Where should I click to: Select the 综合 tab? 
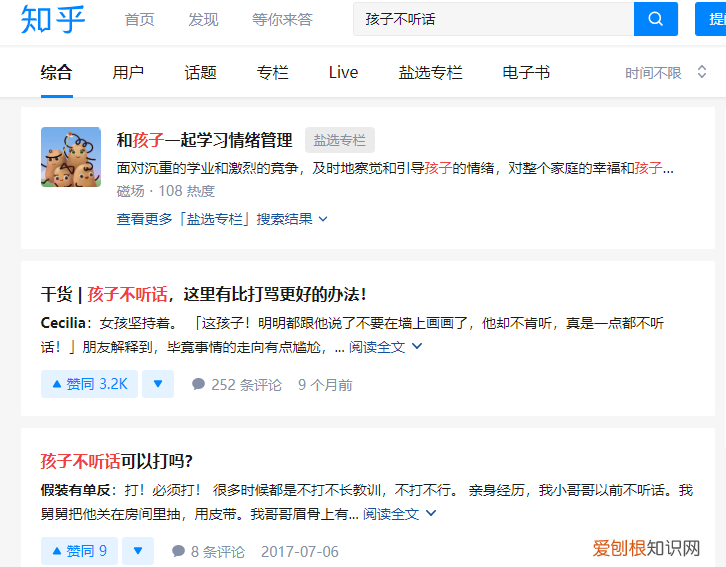click(x=56, y=73)
